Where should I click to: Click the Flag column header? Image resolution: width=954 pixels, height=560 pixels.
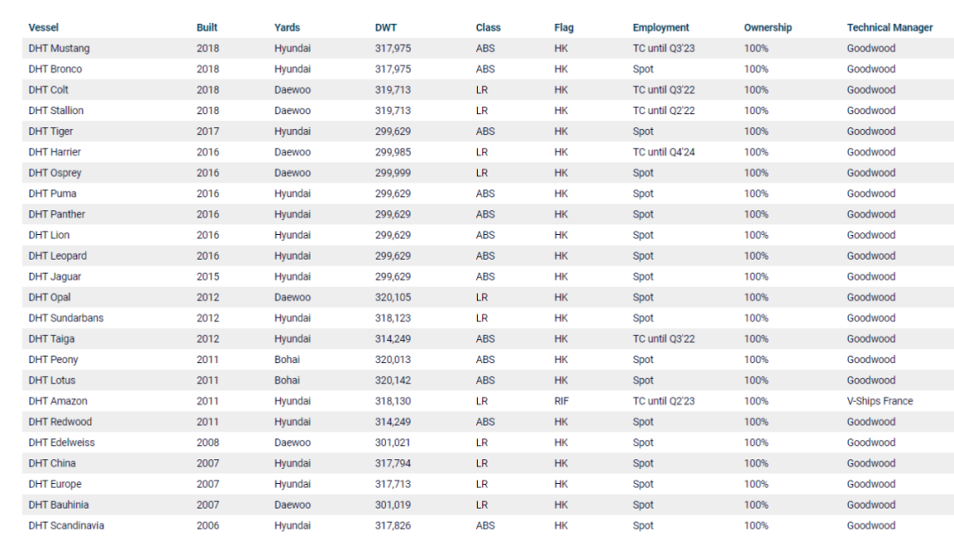(564, 27)
